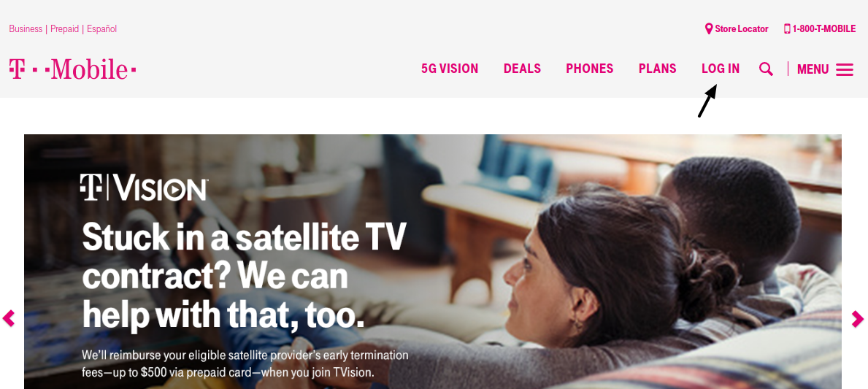Expand the MENU label
This screenshot has height=389, width=868.
coord(813,70)
